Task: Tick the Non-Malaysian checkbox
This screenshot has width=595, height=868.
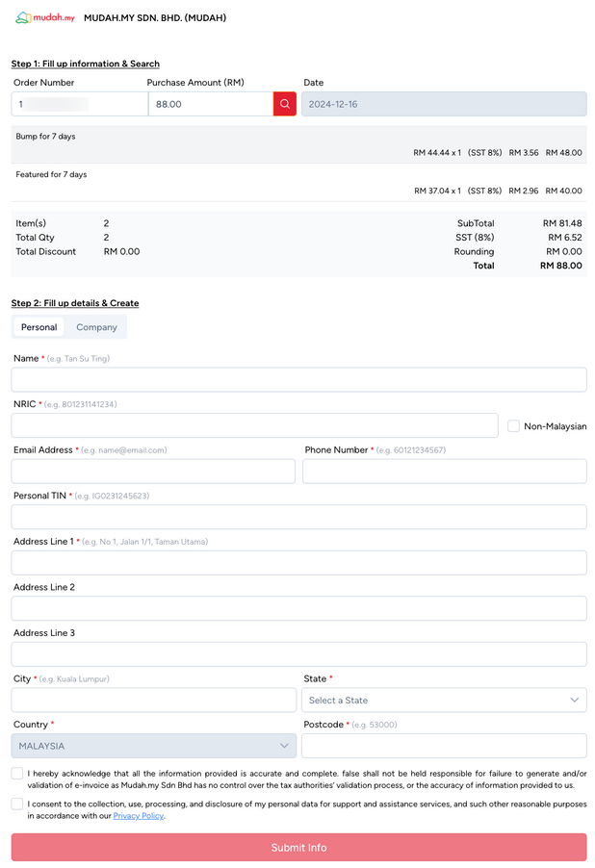Action: 513,426
